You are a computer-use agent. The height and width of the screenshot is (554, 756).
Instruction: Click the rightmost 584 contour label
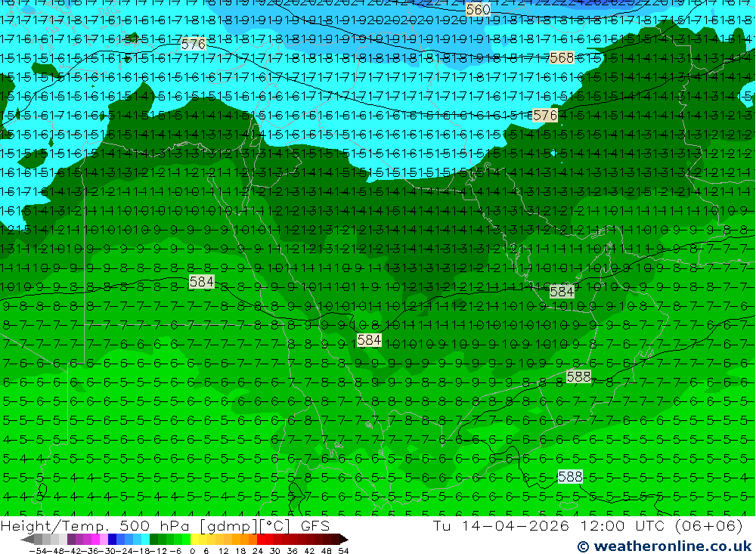562,292
